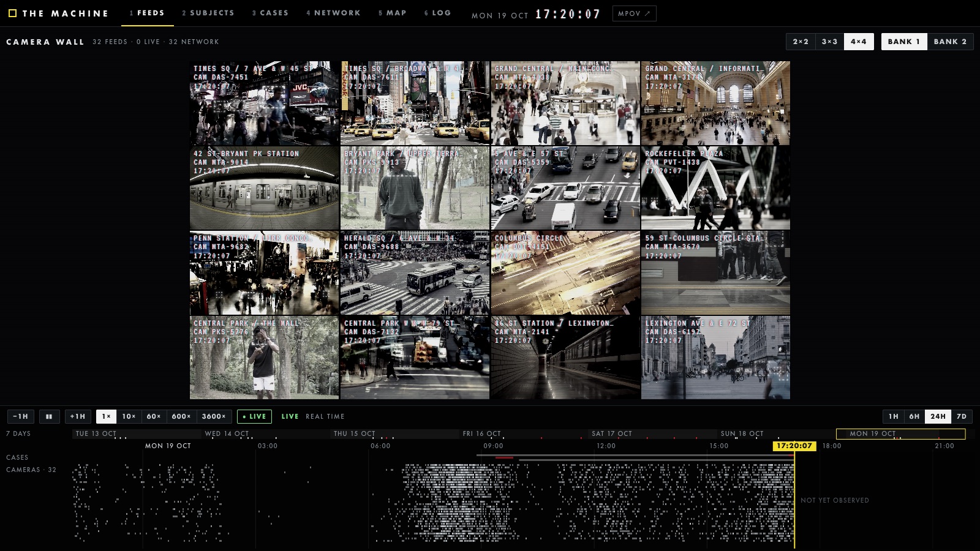Image resolution: width=980 pixels, height=551 pixels.
Task: Set timeline range to 7D
Action: pos(962,416)
